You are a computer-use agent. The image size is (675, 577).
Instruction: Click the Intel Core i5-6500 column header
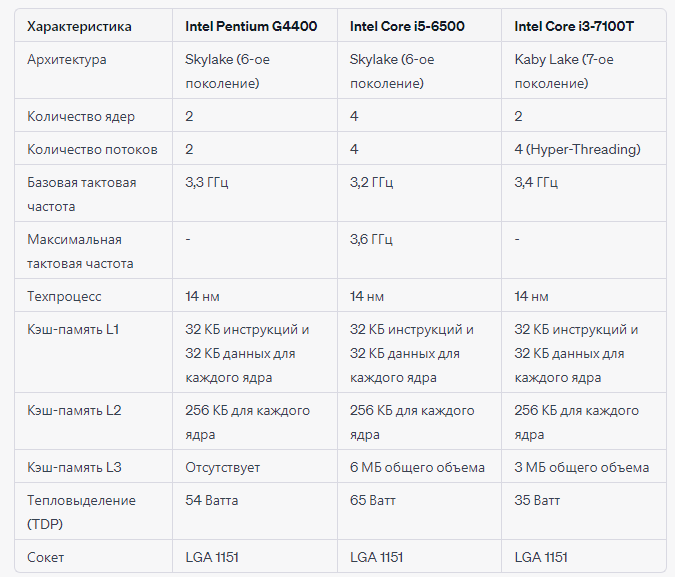tap(407, 26)
